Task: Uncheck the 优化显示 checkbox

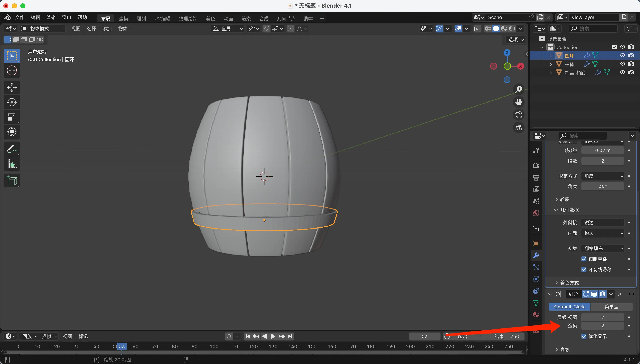Action: coord(584,336)
